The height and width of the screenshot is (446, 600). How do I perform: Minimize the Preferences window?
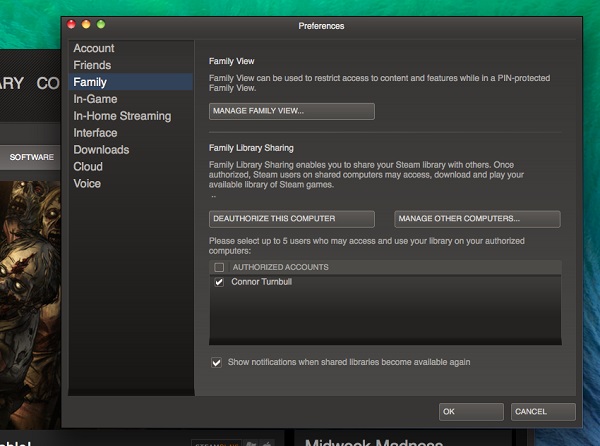tap(86, 24)
